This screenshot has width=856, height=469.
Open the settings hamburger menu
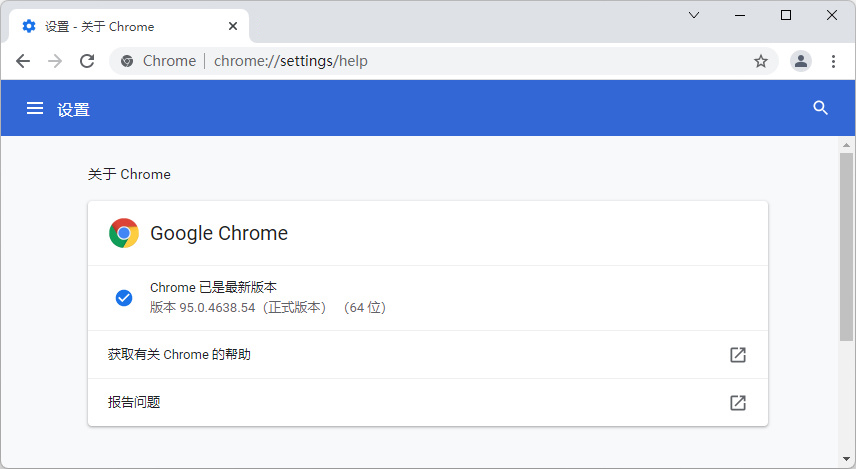[35, 108]
